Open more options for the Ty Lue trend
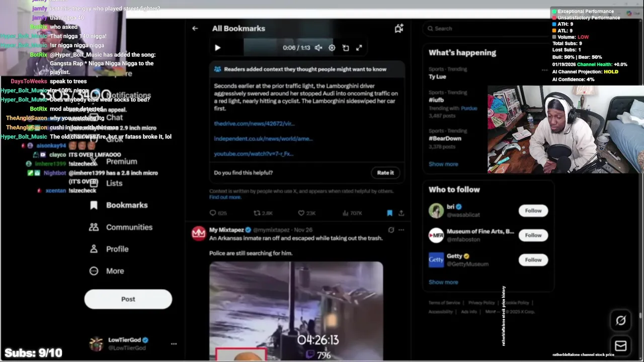Screen dimensions: 644x362 point(544,70)
